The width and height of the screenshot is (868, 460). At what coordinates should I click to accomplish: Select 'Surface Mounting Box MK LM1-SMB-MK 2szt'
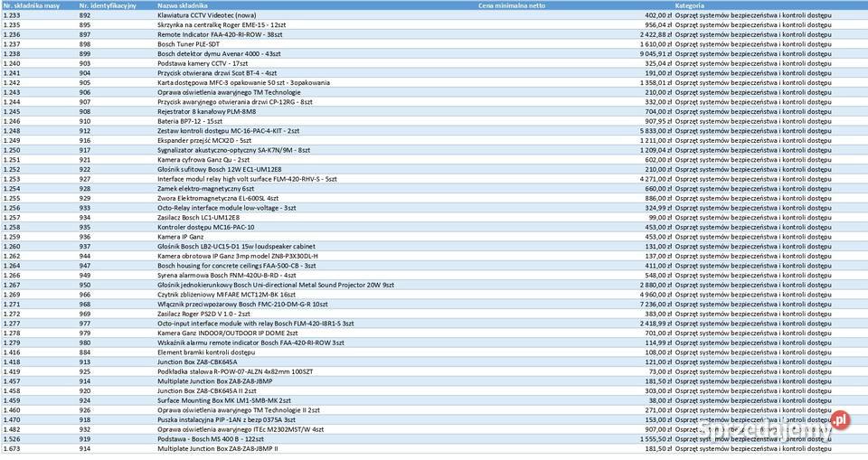224,400
